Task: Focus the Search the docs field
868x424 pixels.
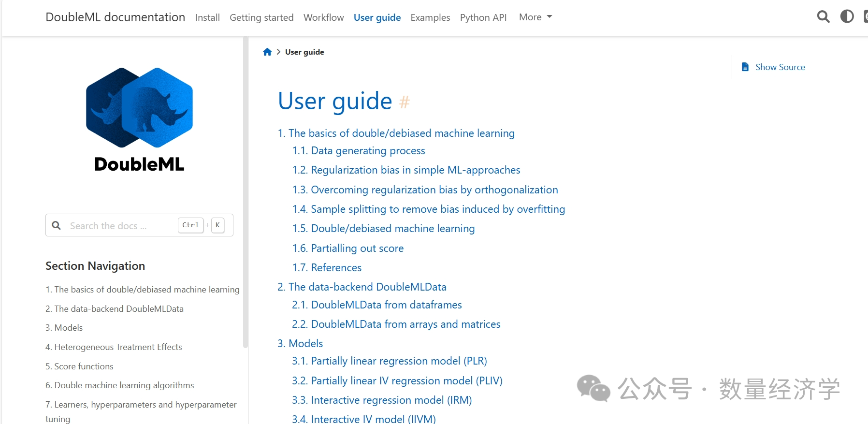Action: coord(121,226)
